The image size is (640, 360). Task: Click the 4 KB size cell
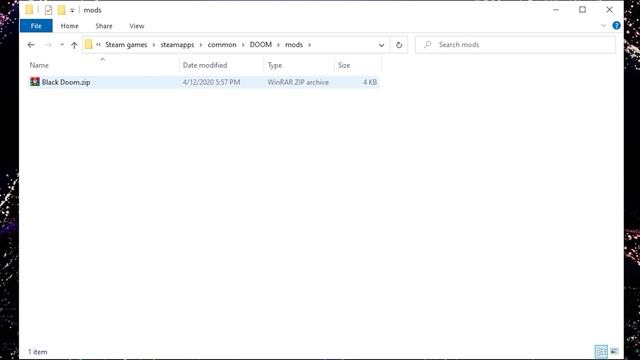click(x=370, y=82)
